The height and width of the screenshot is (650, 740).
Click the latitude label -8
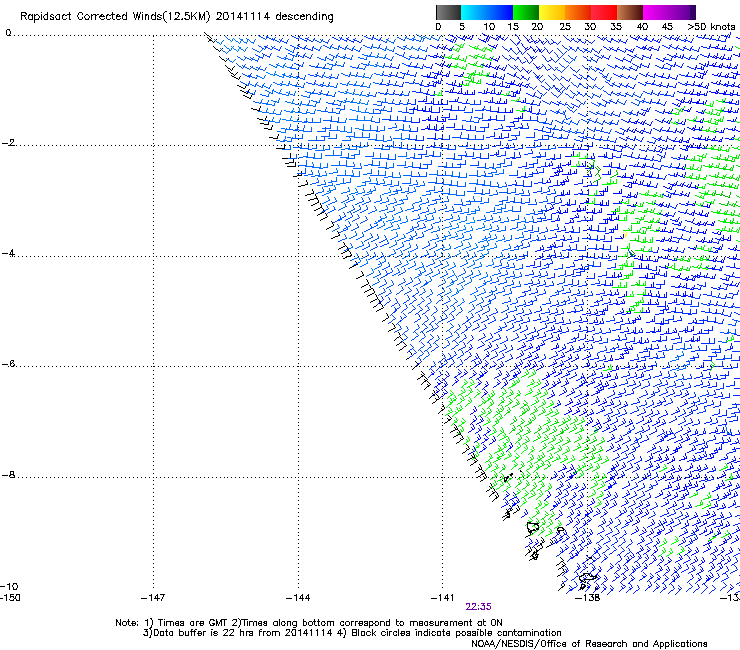click(8, 475)
